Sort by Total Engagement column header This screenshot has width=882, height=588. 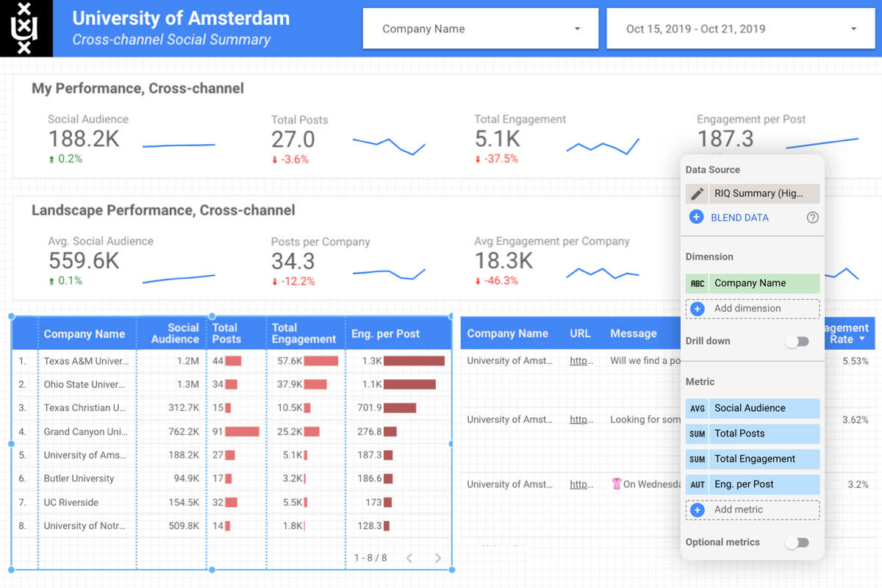(x=304, y=334)
